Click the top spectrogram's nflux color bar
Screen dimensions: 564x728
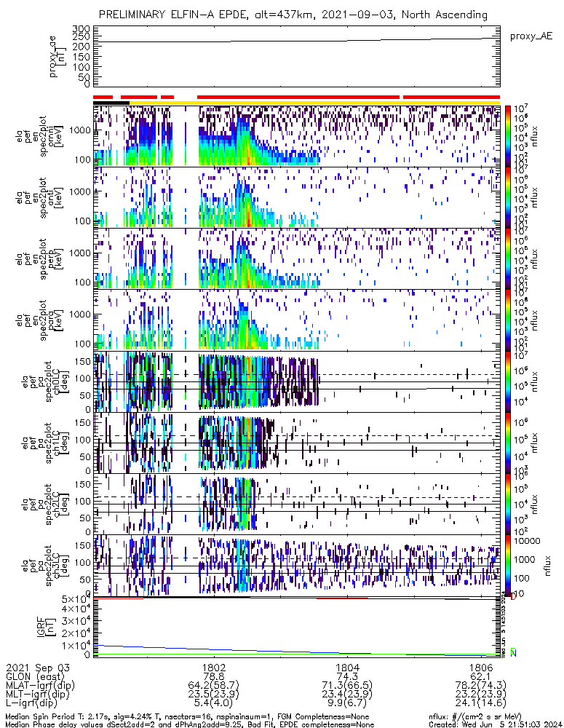[x=508, y=135]
